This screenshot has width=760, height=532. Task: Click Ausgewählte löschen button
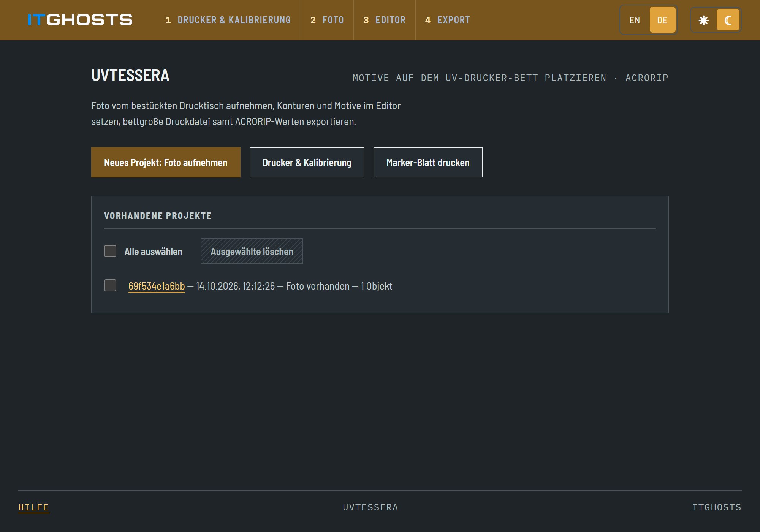pyautogui.click(x=252, y=251)
